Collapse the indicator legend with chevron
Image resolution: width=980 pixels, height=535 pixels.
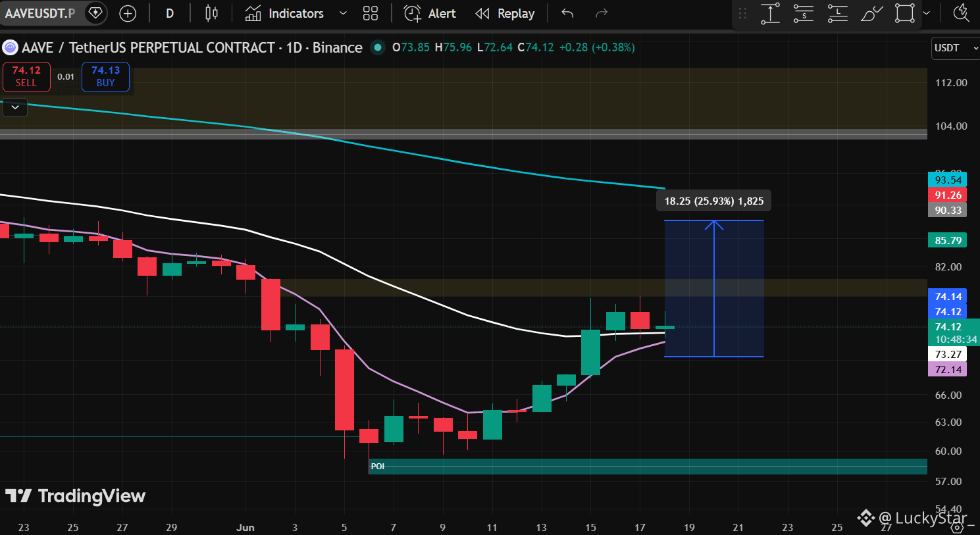14,107
